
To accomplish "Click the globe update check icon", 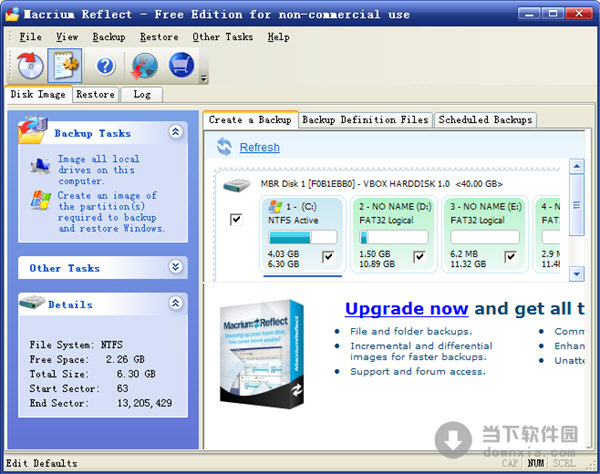I will 145,66.
